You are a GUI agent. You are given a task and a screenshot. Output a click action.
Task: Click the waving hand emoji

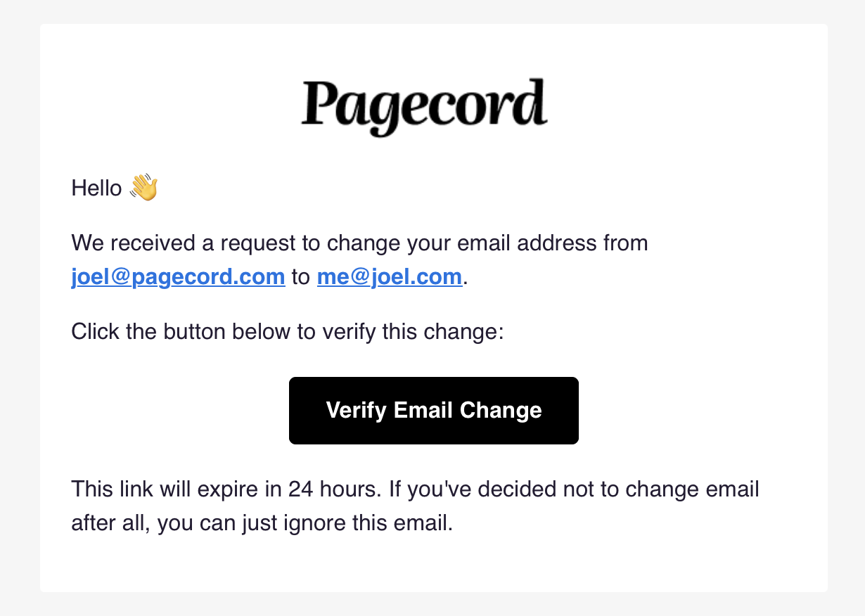143,188
